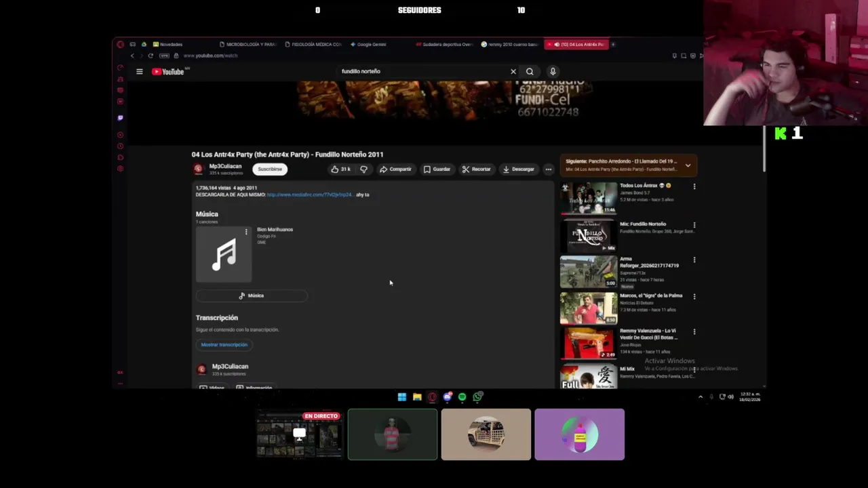Open a new browser tab plus

pyautogui.click(x=613, y=44)
